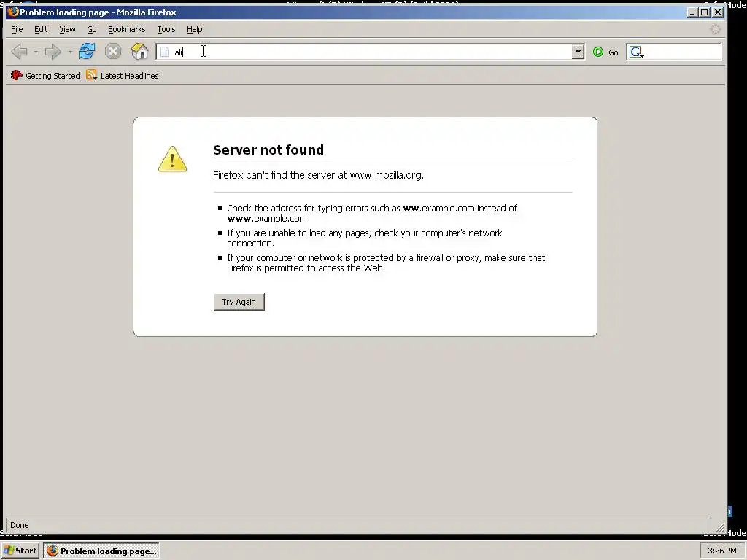Open the Tools menu
Image resolution: width=747 pixels, height=560 pixels.
tap(166, 29)
